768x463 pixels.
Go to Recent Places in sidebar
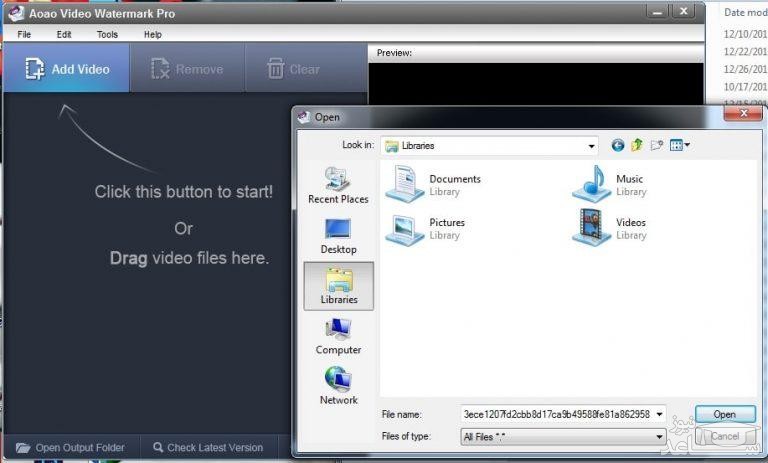(x=338, y=186)
